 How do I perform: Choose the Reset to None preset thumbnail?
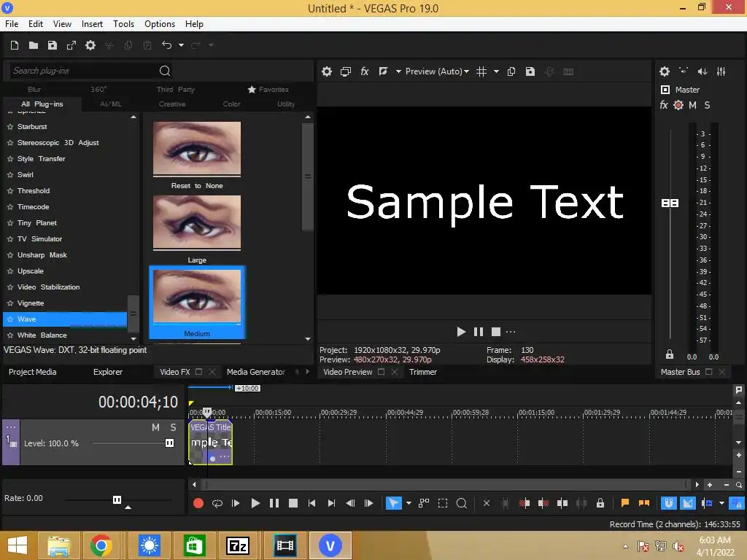tap(197, 148)
